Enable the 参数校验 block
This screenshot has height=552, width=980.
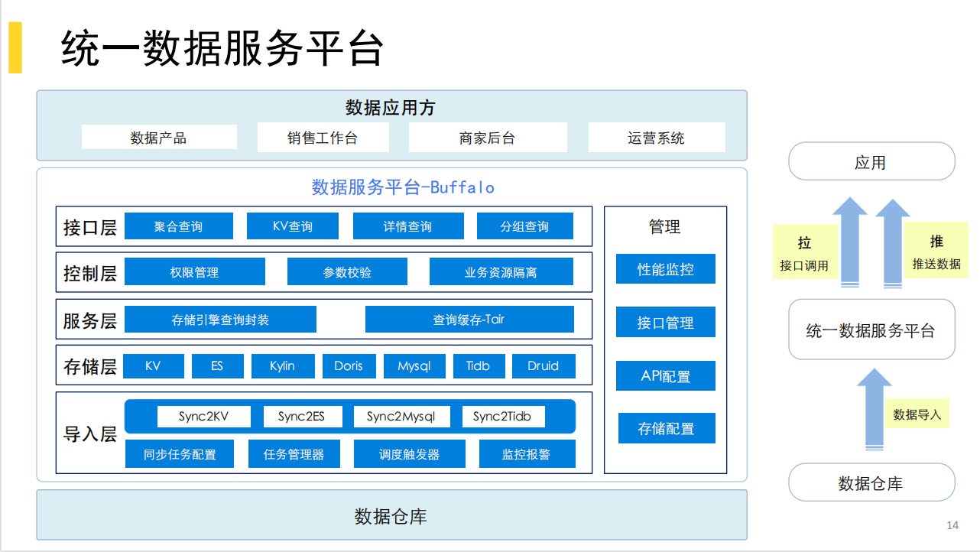[x=346, y=271]
